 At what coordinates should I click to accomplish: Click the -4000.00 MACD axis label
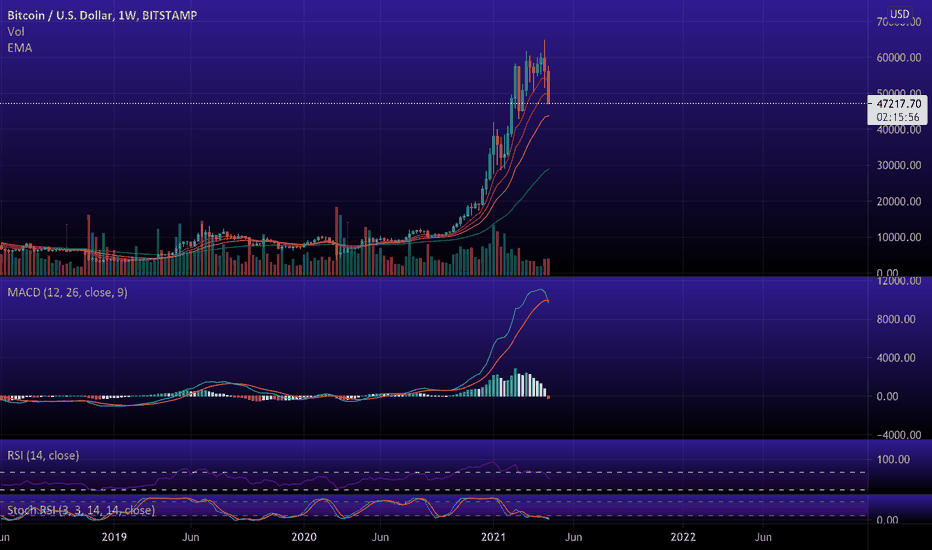899,435
